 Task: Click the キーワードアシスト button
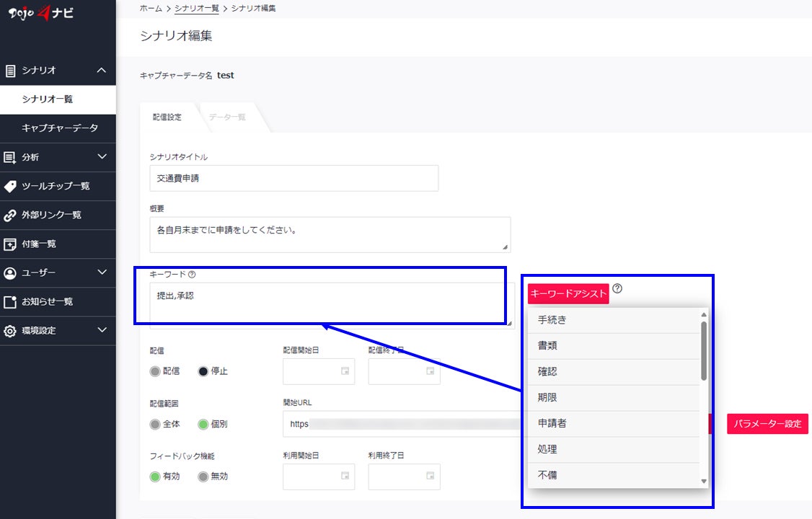(x=568, y=293)
